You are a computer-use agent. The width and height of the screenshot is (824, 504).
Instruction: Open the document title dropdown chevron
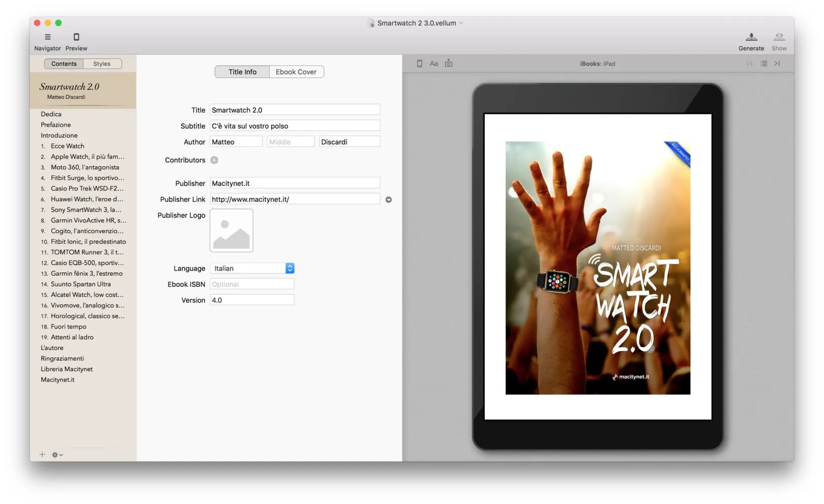[x=461, y=23]
